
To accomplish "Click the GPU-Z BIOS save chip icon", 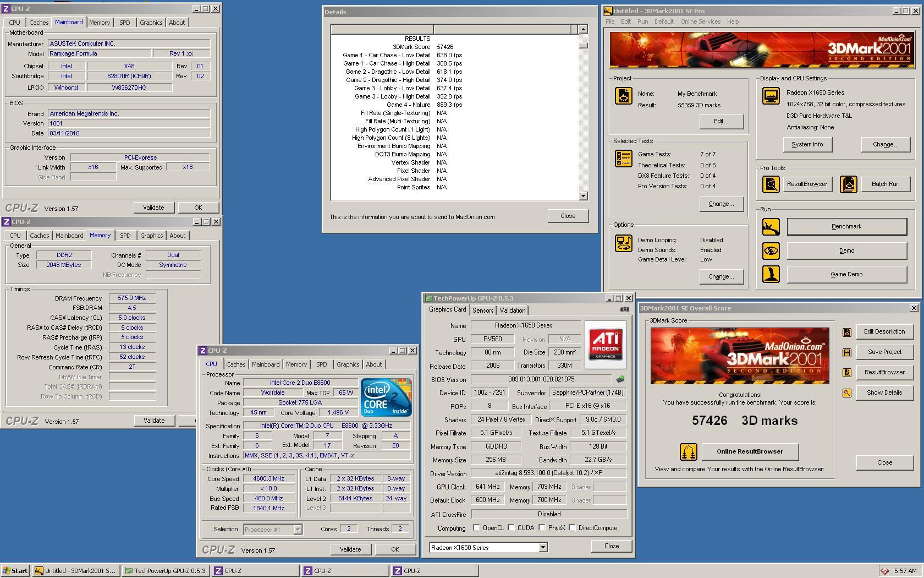I will (x=620, y=379).
